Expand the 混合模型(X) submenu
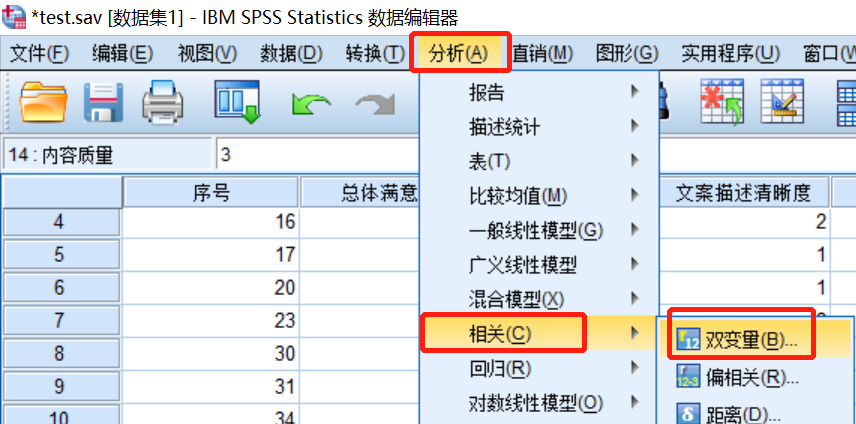This screenshot has width=856, height=424. pos(539,299)
